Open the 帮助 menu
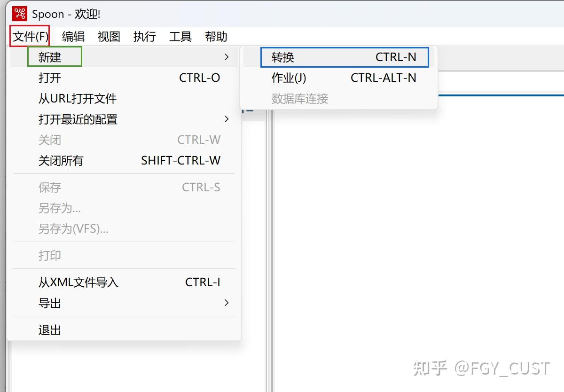 coord(215,36)
